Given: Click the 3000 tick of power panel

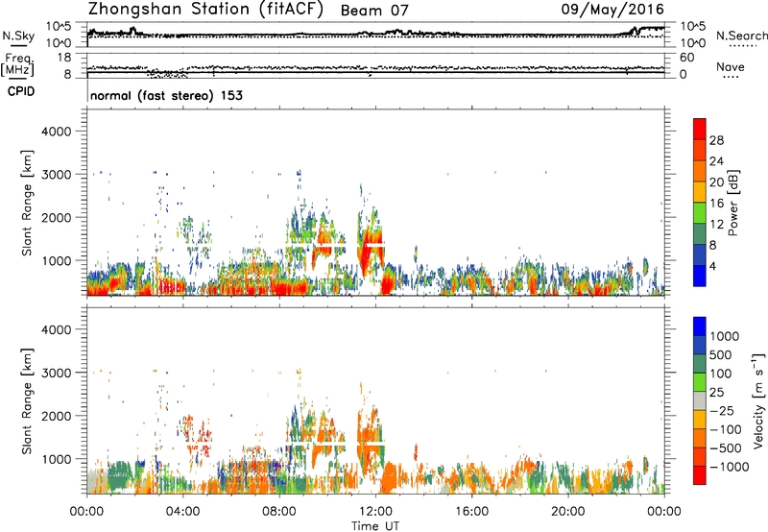Looking at the screenshot, I should coord(57,175).
